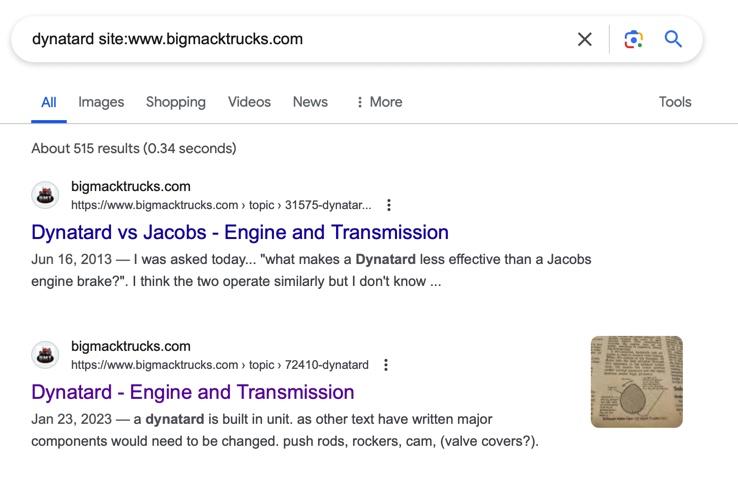Open 'Dynatard - Engine and Transmission' link

tap(193, 392)
